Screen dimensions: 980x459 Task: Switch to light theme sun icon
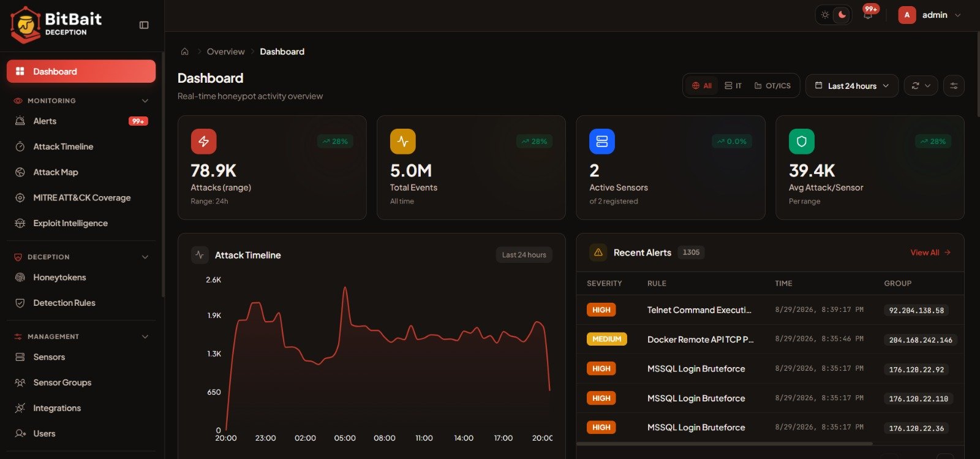[825, 15]
